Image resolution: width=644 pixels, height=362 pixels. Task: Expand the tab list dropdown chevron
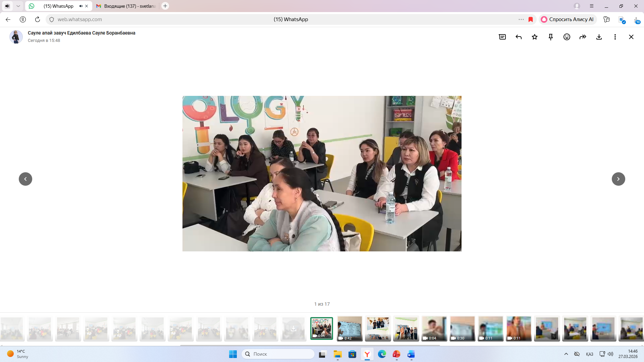point(18,6)
